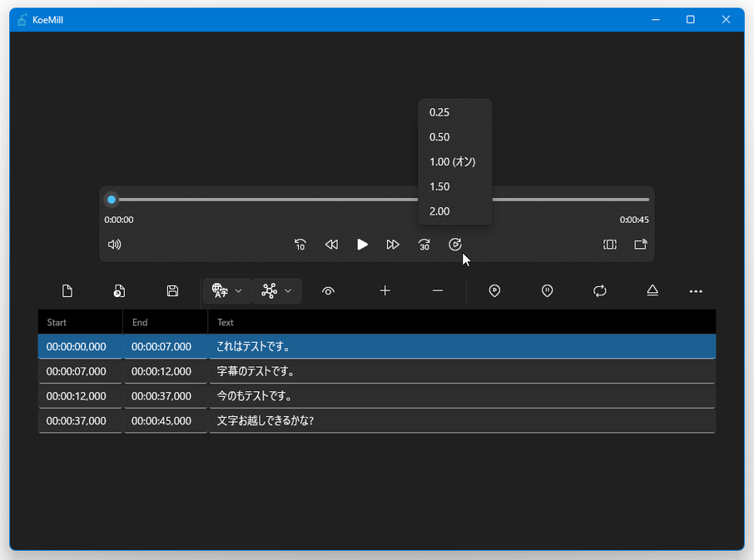
Task: Save the subtitles with the floppy disk icon
Action: [172, 290]
